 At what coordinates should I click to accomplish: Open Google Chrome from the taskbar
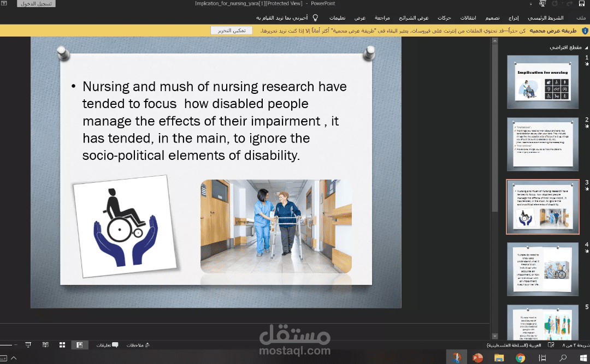tap(521, 358)
